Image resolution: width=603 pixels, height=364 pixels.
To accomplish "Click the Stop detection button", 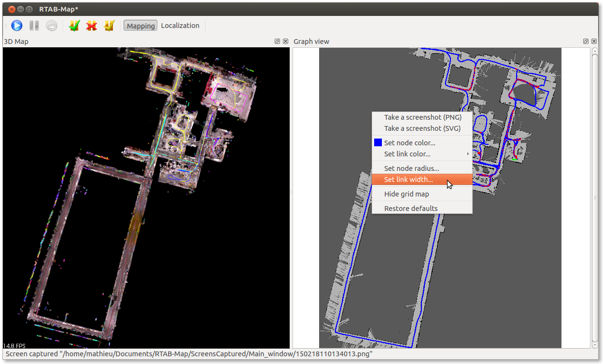I will coord(51,26).
